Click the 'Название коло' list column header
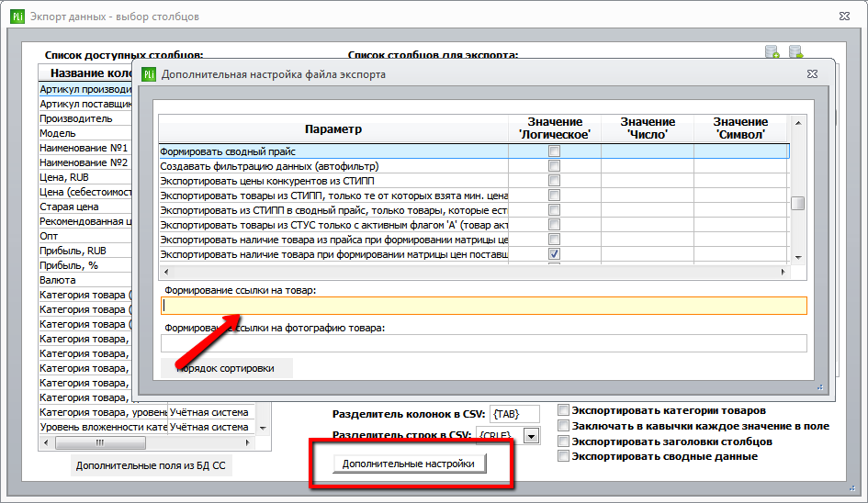 [86, 73]
